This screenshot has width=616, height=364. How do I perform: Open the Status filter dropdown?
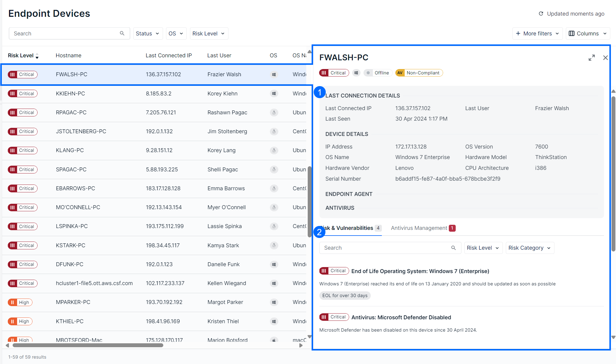[147, 34]
